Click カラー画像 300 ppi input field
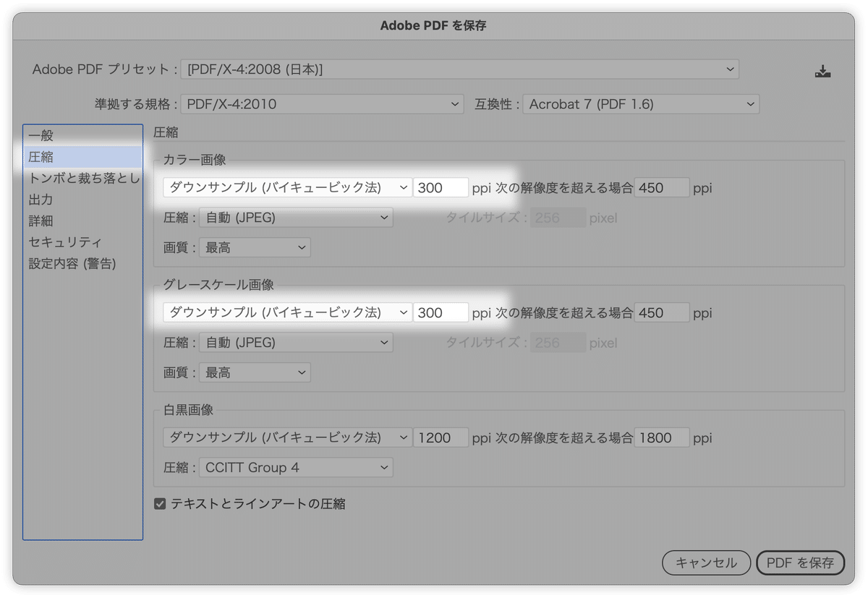 coord(441,188)
